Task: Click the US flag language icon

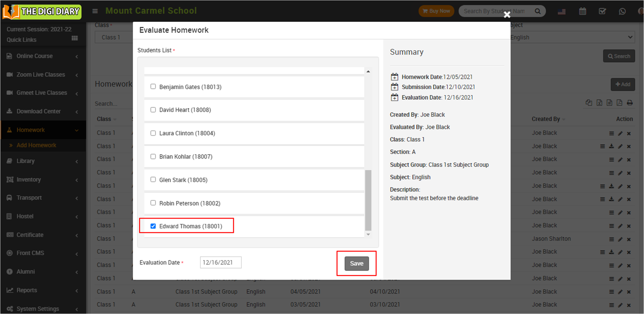Action: point(562,12)
